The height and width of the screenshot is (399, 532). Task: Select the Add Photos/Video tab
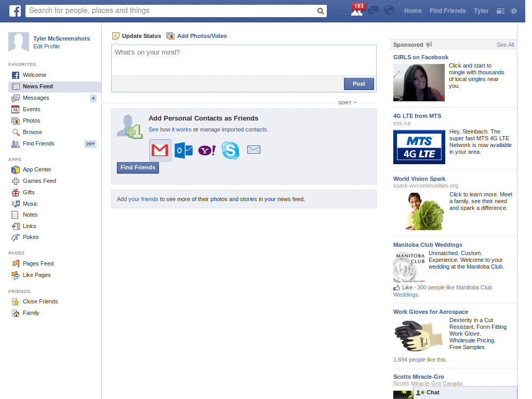[197, 36]
